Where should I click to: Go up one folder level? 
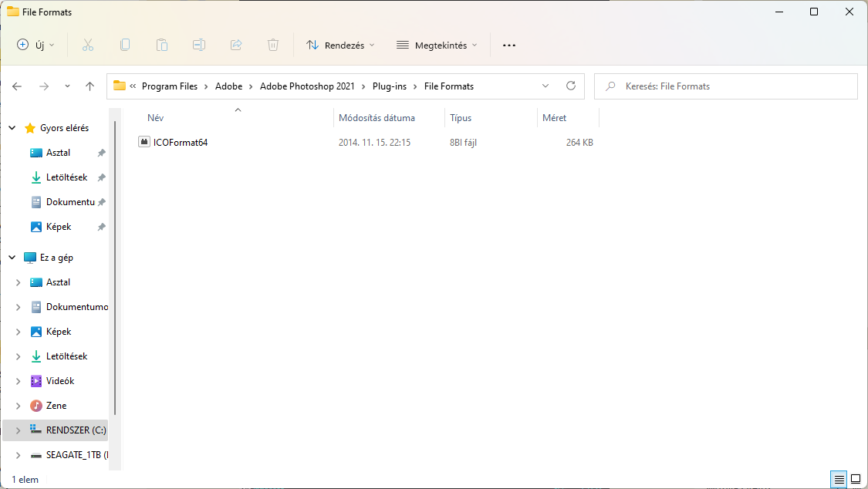[90, 86]
